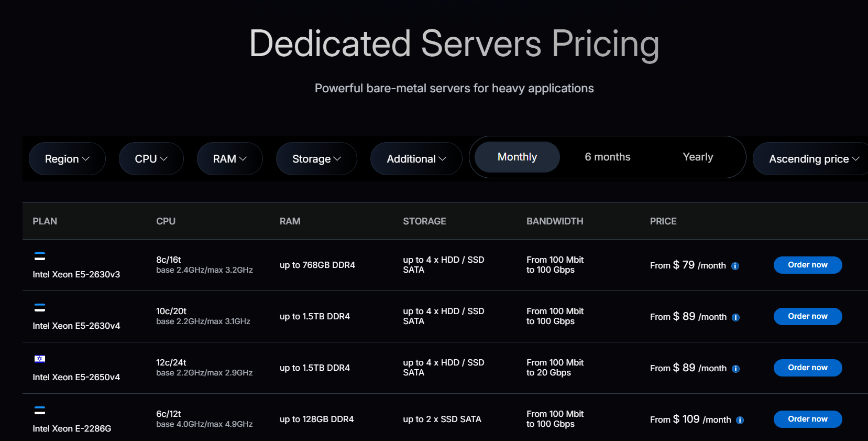Screen dimensions: 868x441
Task: Open the CPU filter dropdown
Action: click(x=151, y=159)
